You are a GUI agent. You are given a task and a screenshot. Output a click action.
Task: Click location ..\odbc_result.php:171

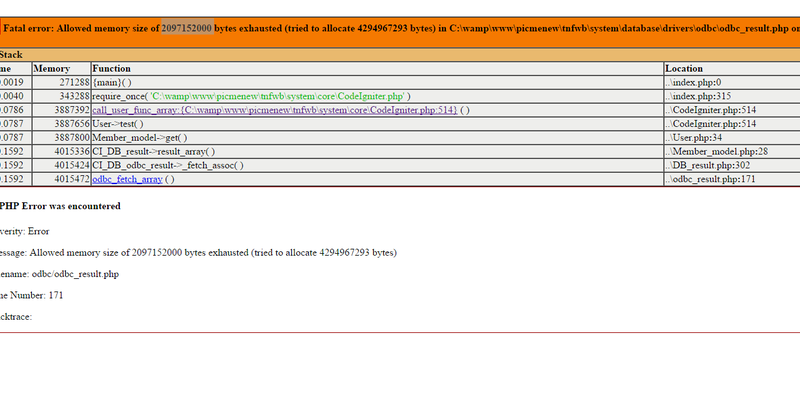[710, 179]
